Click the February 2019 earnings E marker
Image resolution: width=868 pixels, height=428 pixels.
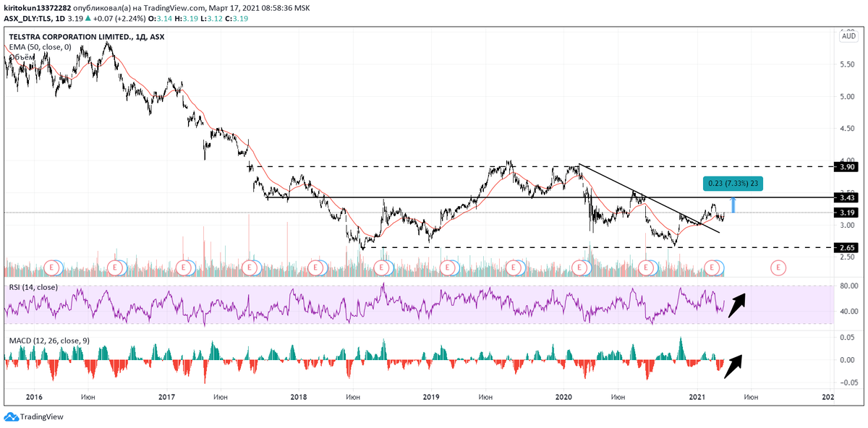(x=448, y=267)
